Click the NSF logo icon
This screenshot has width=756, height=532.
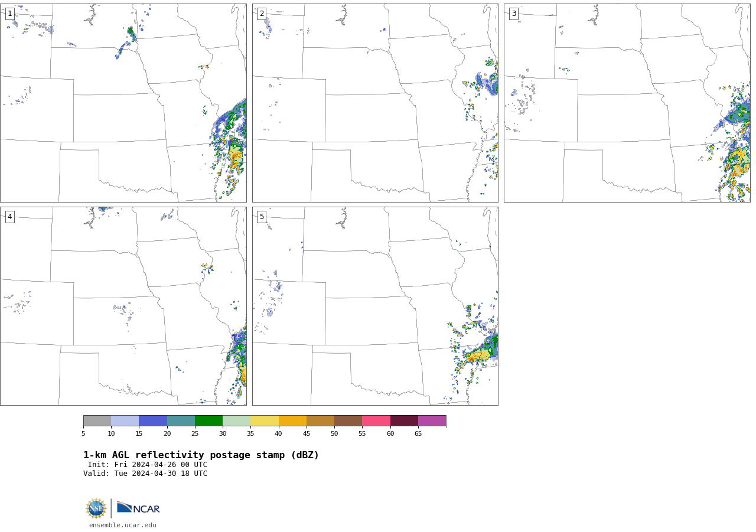click(96, 508)
